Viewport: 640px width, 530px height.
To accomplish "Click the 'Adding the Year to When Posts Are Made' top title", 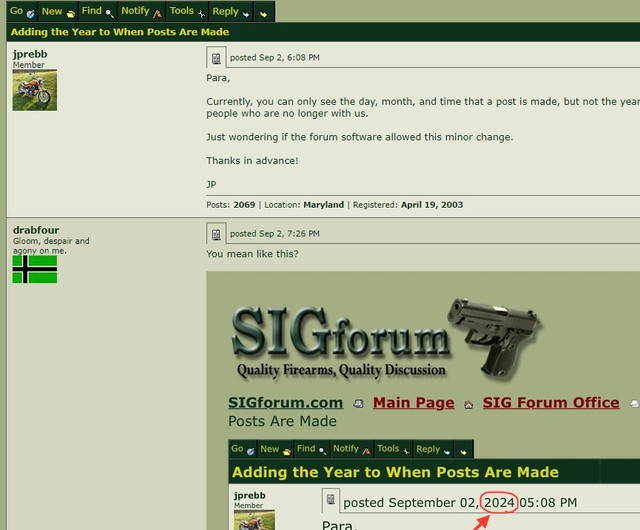I will click(120, 32).
